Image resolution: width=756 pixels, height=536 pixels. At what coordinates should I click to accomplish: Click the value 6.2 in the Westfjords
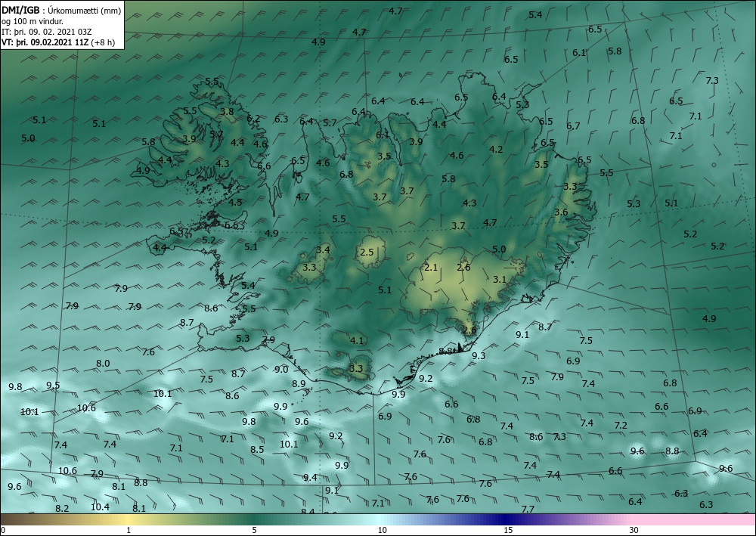pyautogui.click(x=253, y=118)
